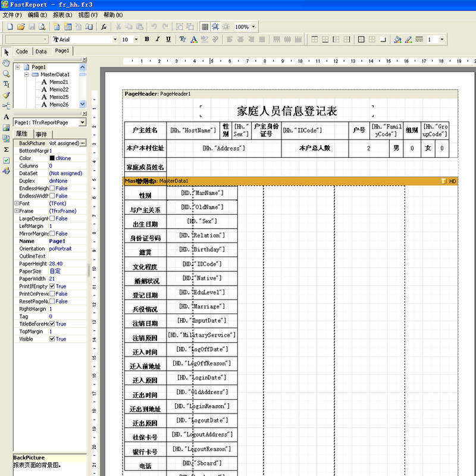This screenshot has width=476, height=476.
Task: Open a report file via folder icon
Action: tap(21, 27)
